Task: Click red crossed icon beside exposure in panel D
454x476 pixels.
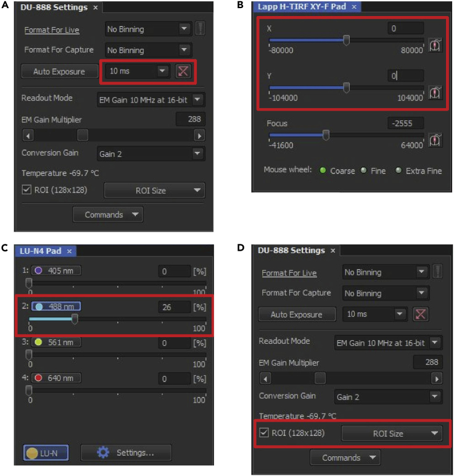Action: (420, 314)
